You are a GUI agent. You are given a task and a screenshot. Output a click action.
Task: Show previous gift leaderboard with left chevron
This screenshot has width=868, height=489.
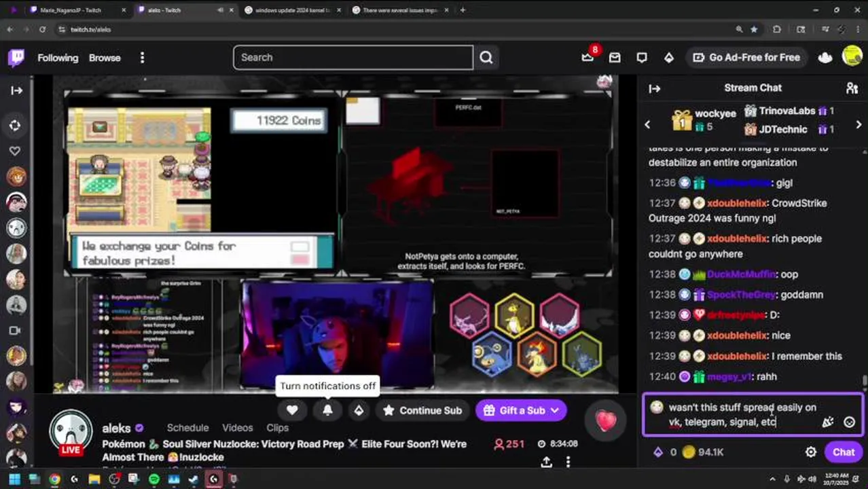(647, 125)
